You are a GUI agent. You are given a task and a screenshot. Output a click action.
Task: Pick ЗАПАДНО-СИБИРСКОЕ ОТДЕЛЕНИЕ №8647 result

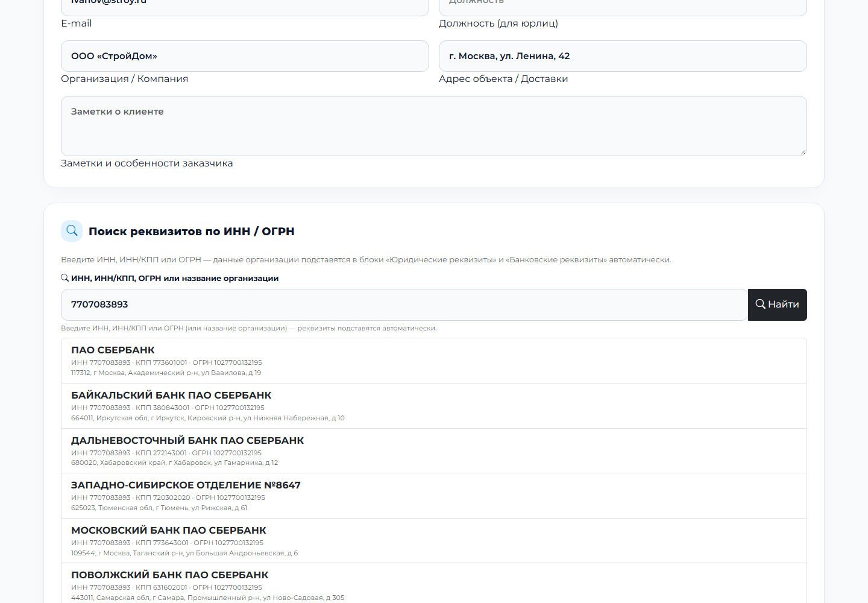[434, 496]
